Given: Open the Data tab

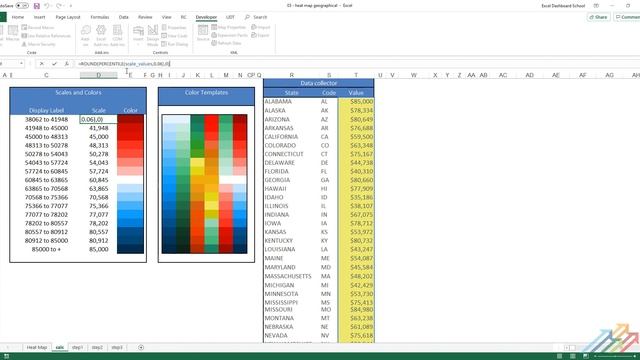Looking at the screenshot, I should pyautogui.click(x=123, y=17).
